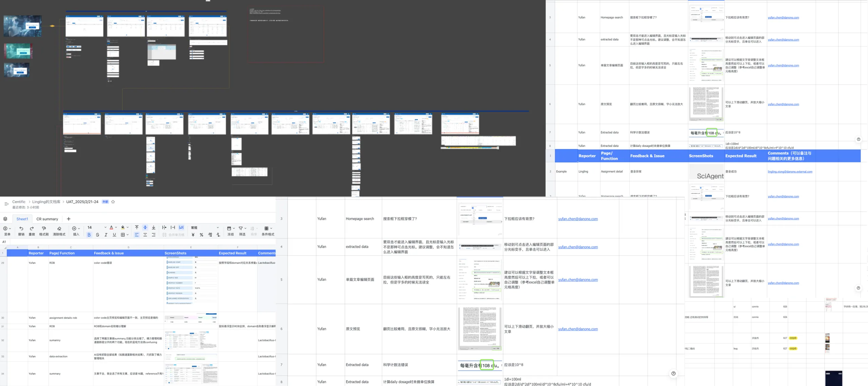This screenshot has height=386, width=868.
Task: Open the font color dropdown arrow
Action: pyautogui.click(x=116, y=228)
